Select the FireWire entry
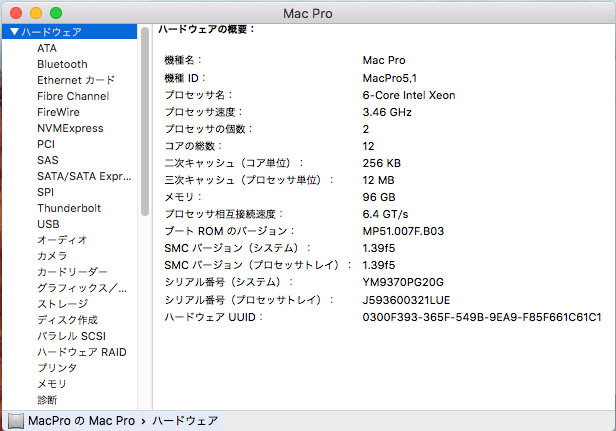Screen dimensions: 616x431 click(x=58, y=112)
